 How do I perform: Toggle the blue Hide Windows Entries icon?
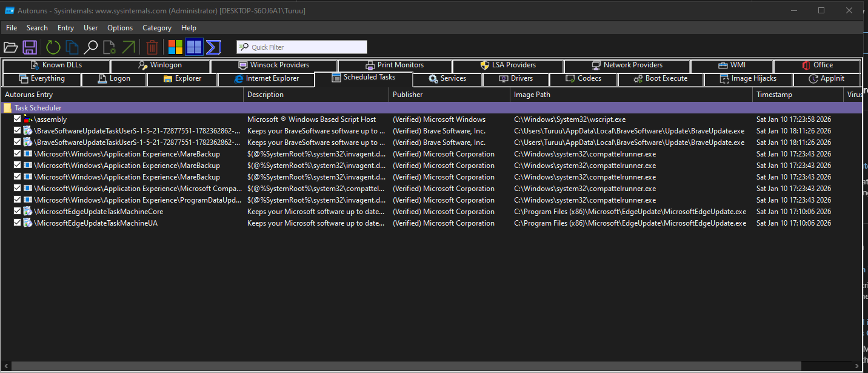[194, 47]
